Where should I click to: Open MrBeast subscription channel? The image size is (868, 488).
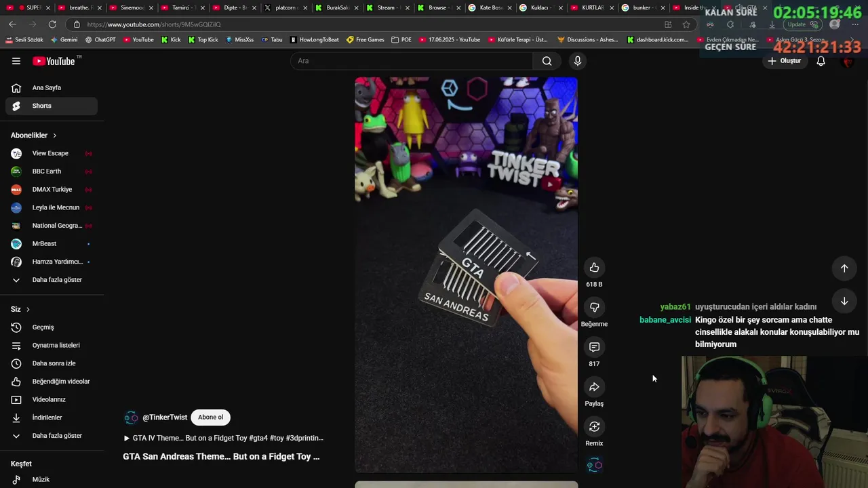(x=52, y=244)
